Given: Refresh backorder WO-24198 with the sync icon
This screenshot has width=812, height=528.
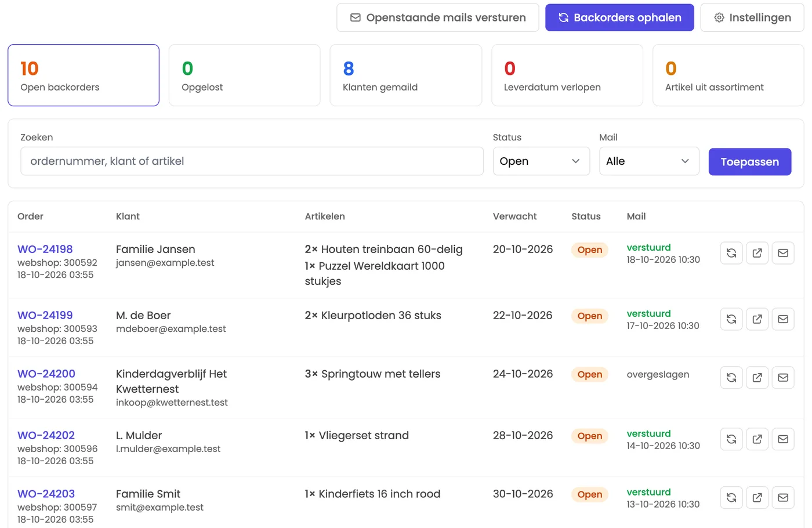Looking at the screenshot, I should click(731, 253).
